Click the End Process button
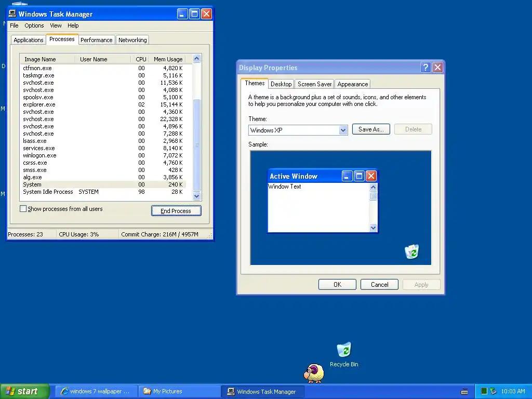This screenshot has height=399, width=532. (176, 211)
